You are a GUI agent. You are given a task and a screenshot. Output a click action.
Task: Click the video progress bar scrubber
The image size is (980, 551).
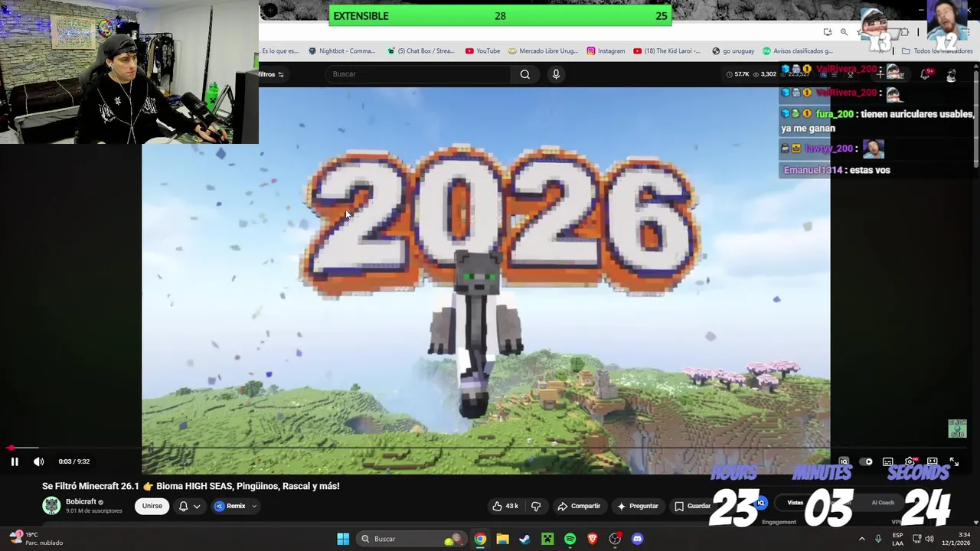pyautogui.click(x=11, y=448)
